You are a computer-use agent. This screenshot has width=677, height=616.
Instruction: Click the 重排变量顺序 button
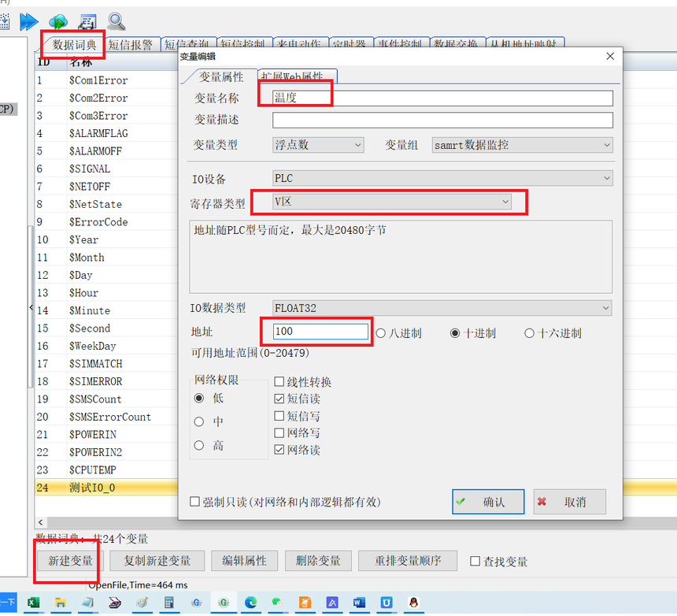(408, 561)
